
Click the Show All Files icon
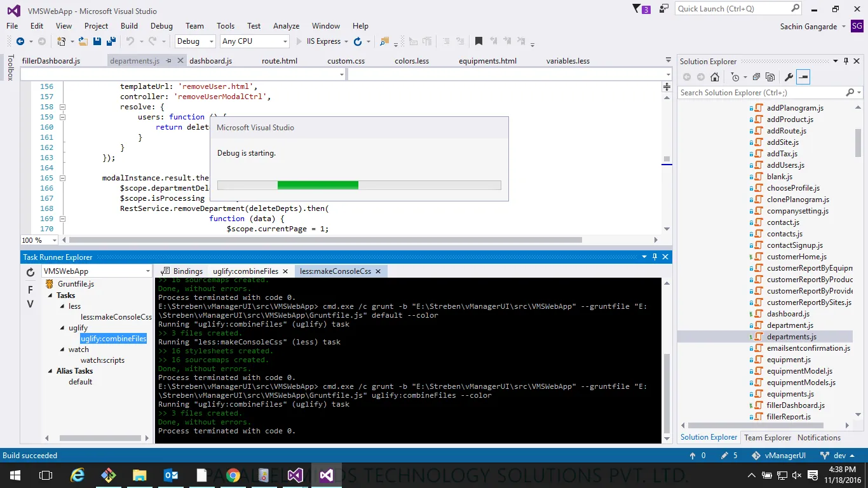770,77
